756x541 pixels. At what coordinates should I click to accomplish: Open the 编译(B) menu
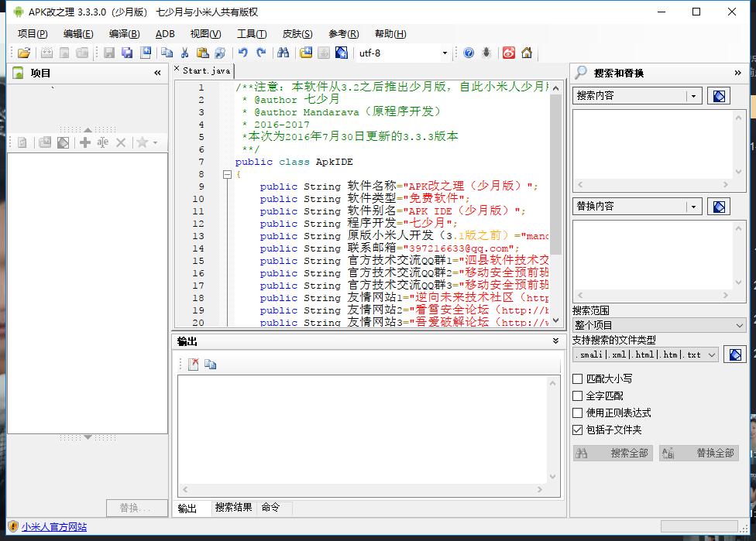(x=124, y=34)
